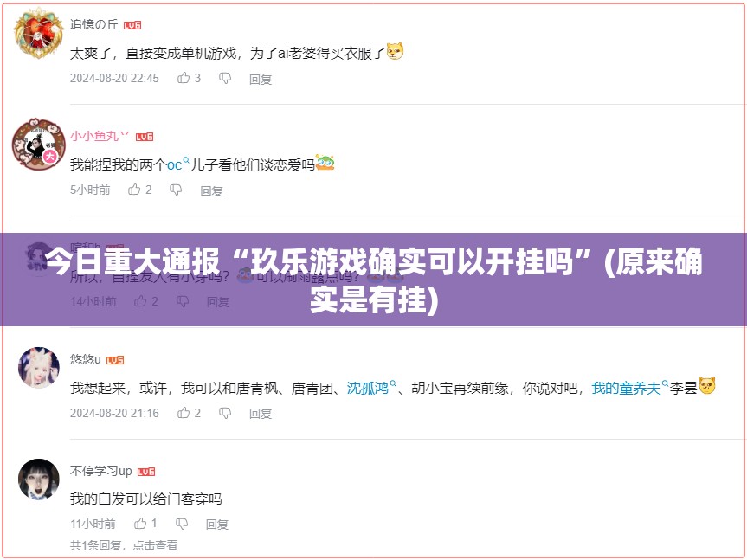Image resolution: width=747 pixels, height=560 pixels.
Task: Dislike 不停学习up's comment
Action: tap(182, 525)
